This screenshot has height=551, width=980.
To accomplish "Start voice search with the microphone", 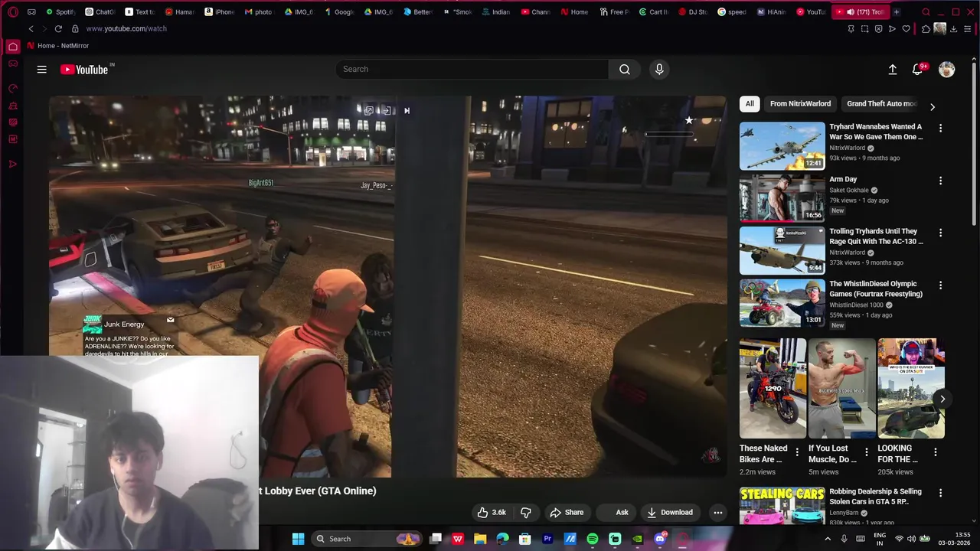I will coord(659,69).
